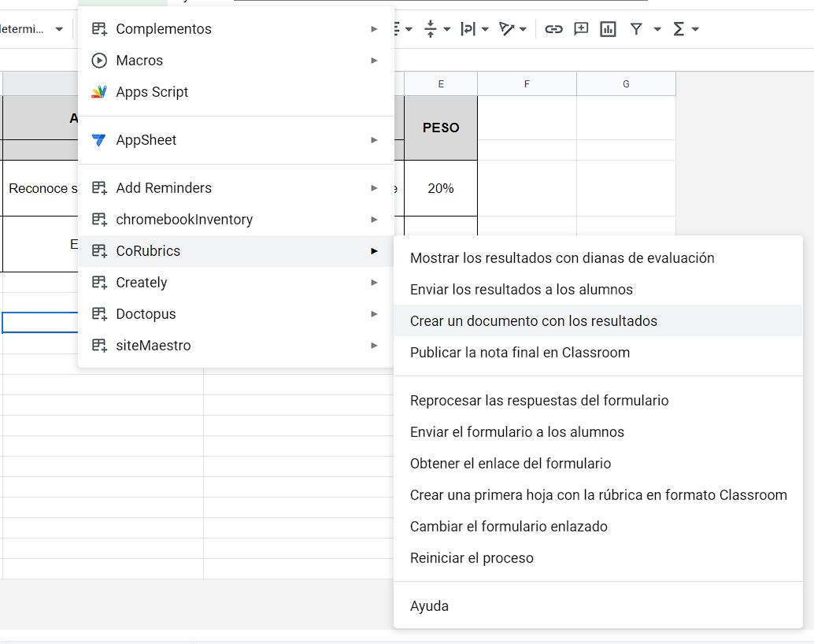
Task: Click the 20% weight cell
Action: point(441,188)
